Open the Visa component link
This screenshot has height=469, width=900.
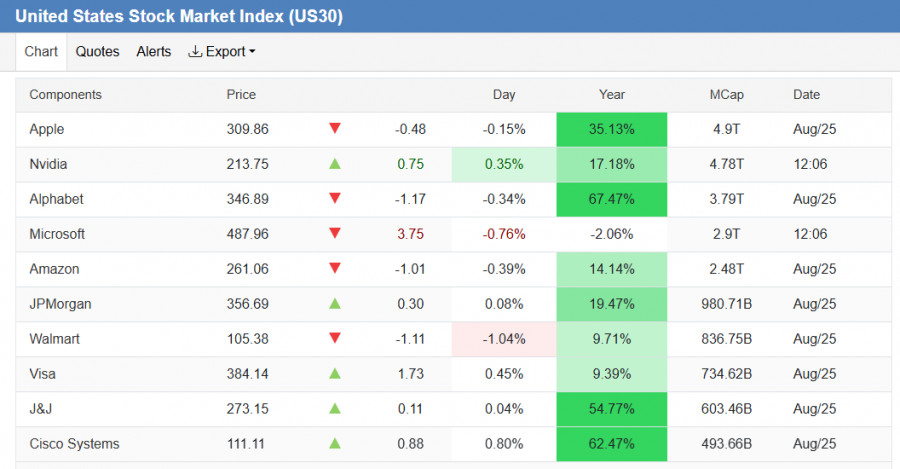coord(42,374)
